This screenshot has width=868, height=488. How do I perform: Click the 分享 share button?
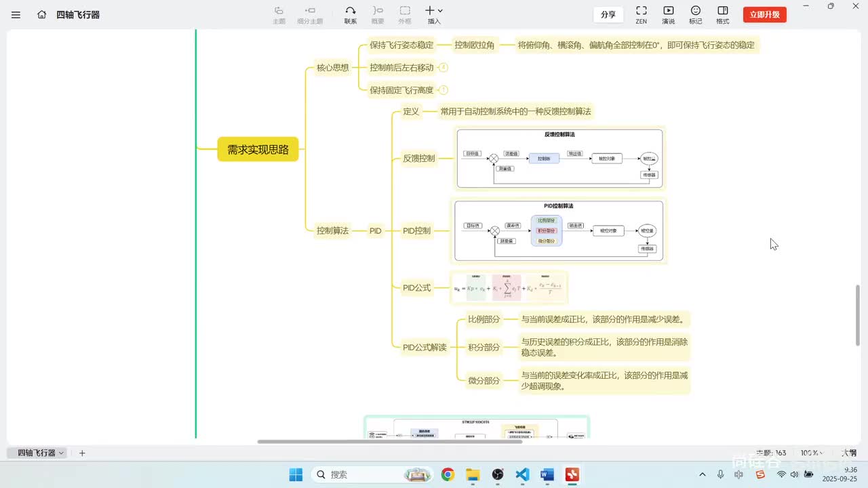(x=608, y=14)
